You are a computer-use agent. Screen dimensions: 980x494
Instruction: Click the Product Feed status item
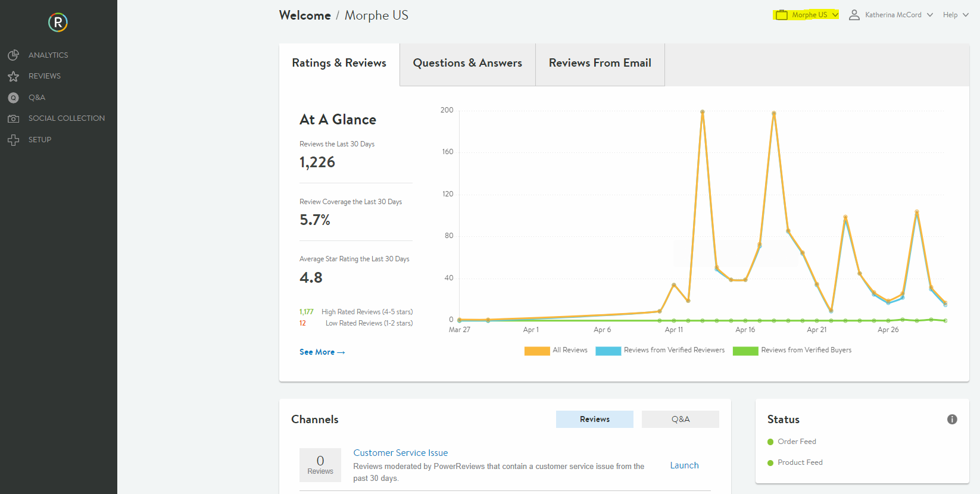795,462
